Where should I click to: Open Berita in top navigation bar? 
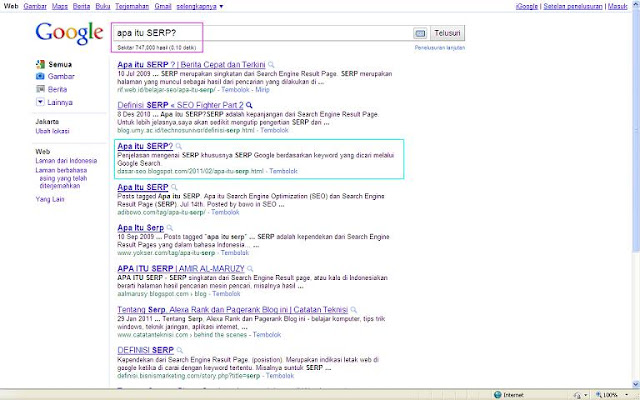click(x=81, y=7)
